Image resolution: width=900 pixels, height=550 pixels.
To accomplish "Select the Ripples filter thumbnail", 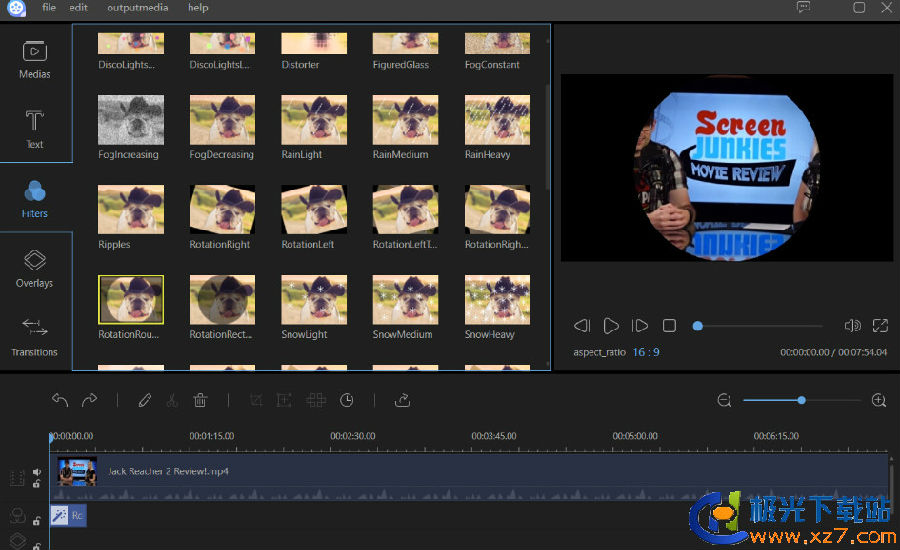I will click(131, 210).
